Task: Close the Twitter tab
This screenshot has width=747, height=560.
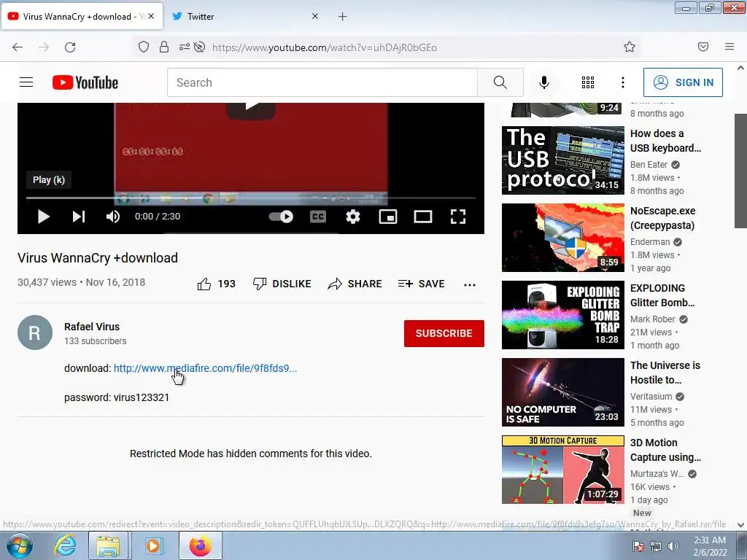Action: tap(315, 16)
